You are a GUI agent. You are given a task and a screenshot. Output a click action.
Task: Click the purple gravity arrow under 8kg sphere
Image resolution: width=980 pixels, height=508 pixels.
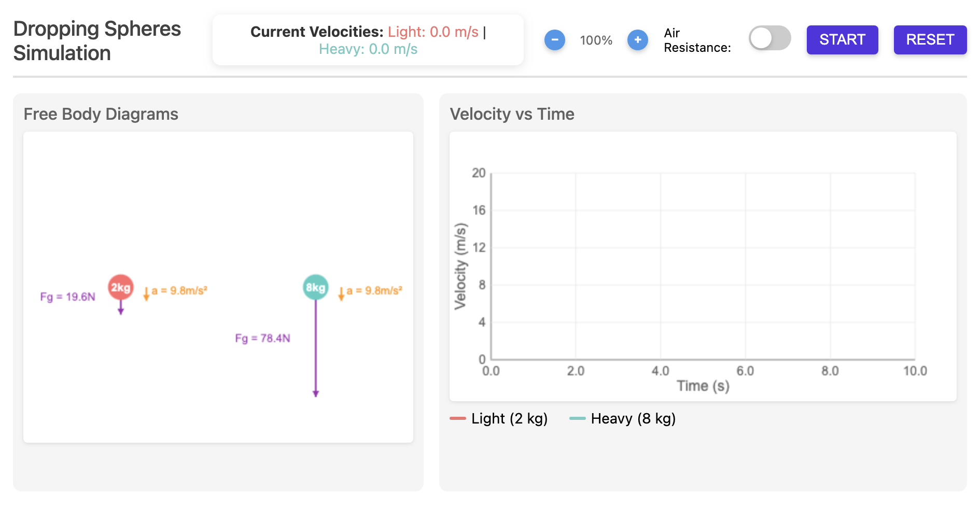pyautogui.click(x=315, y=352)
